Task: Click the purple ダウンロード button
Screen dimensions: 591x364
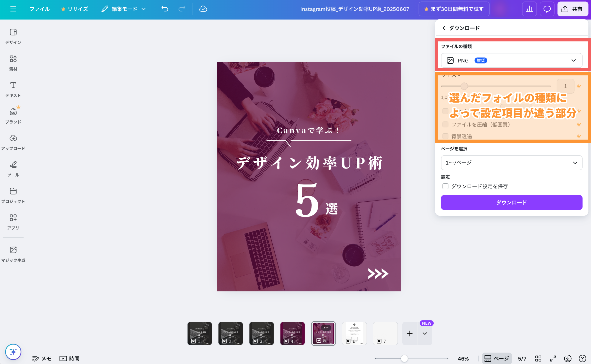Action: pos(511,202)
